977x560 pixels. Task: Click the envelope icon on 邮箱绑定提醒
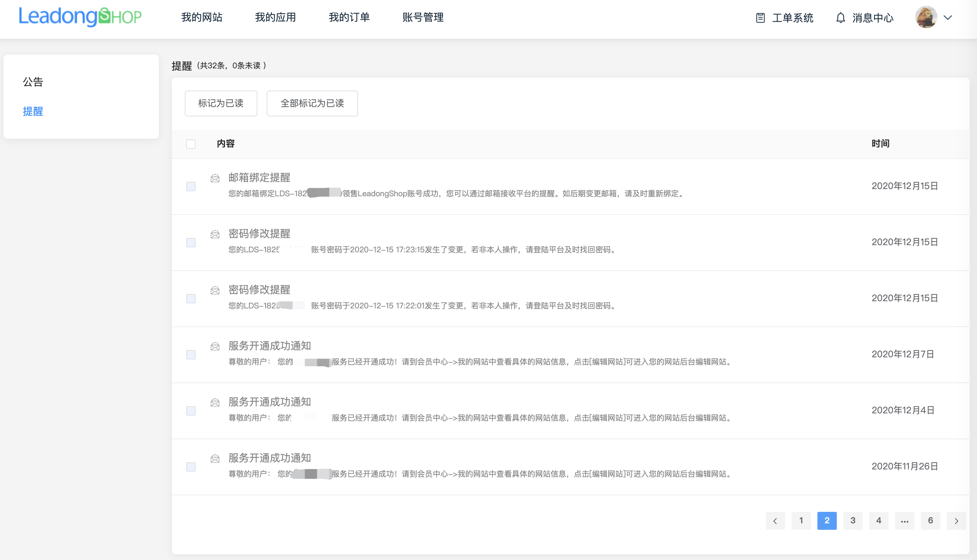point(215,178)
